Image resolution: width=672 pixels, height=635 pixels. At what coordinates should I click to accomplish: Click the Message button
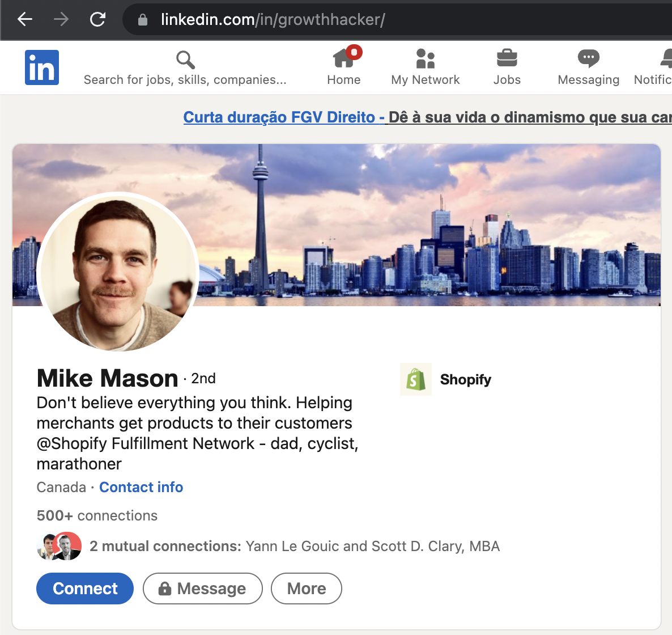coord(202,589)
